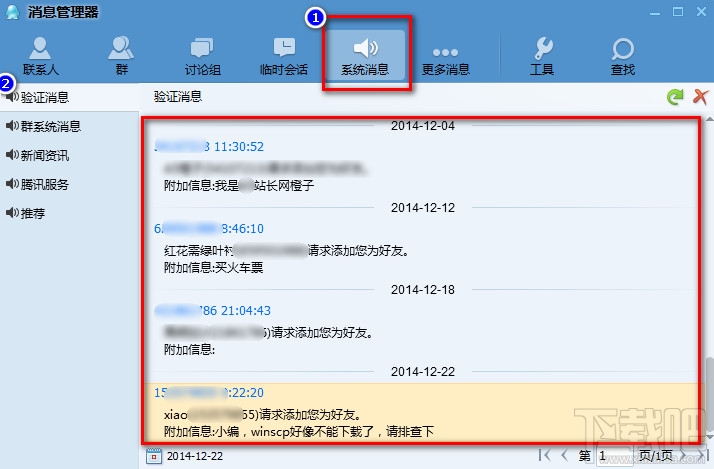Screen dimensions: 714x469
Task: Minimize the 消息管理器 window
Action: tap(655, 13)
